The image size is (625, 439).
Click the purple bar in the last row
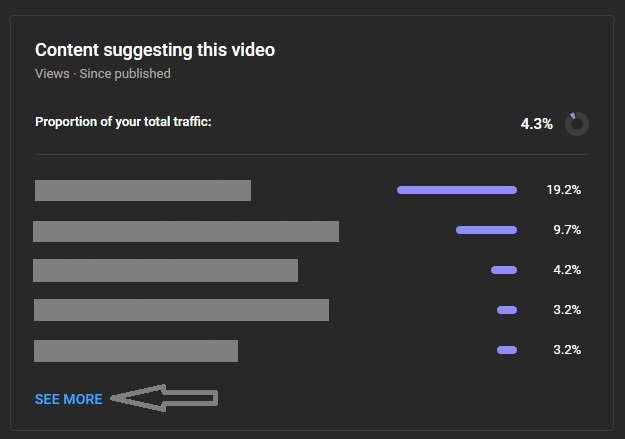tap(507, 350)
